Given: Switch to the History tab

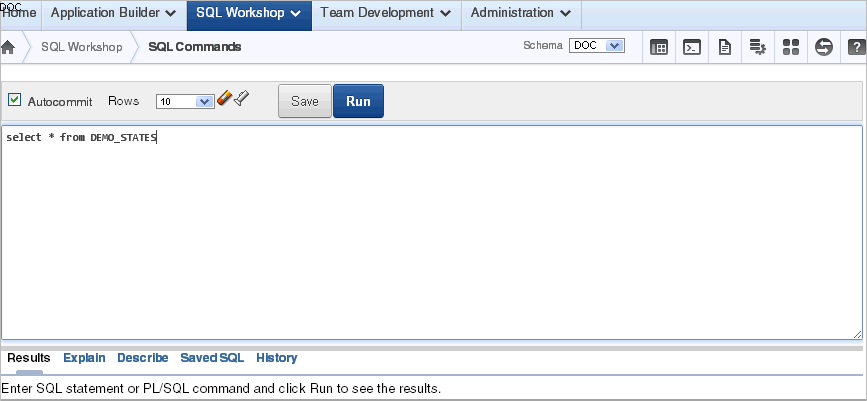Looking at the screenshot, I should (x=276, y=358).
